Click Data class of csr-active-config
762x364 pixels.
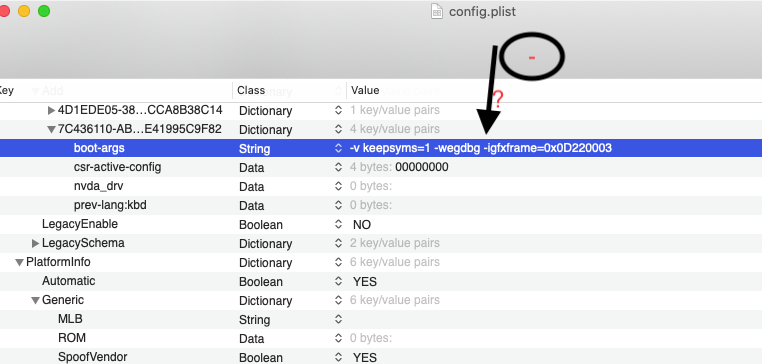(x=252, y=168)
